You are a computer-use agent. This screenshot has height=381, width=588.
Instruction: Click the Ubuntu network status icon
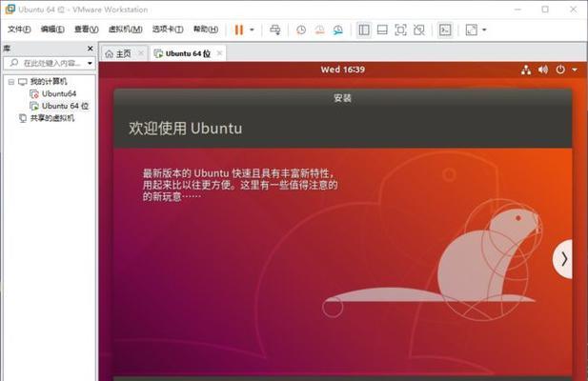point(526,70)
